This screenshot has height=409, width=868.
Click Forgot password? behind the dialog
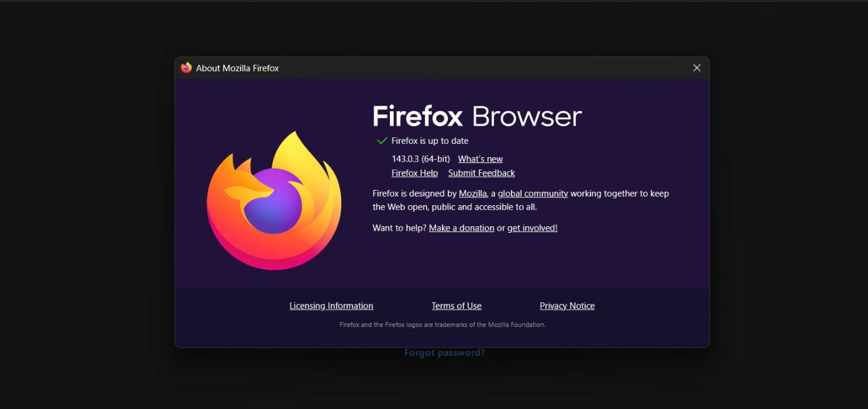[445, 353]
